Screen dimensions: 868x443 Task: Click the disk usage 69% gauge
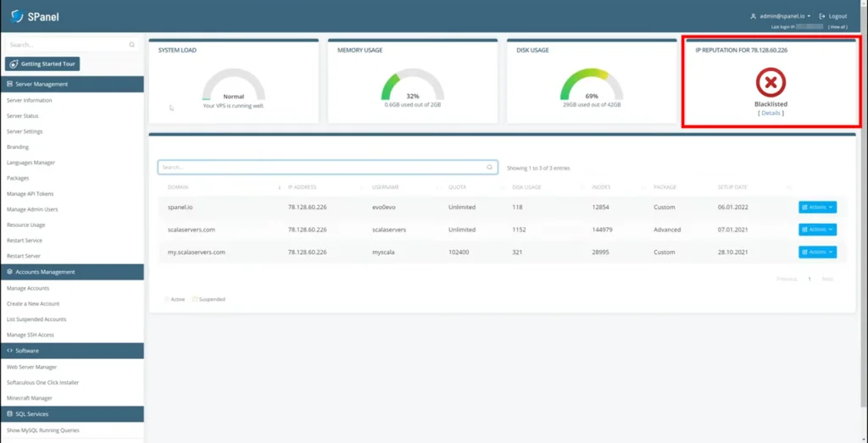(592, 84)
